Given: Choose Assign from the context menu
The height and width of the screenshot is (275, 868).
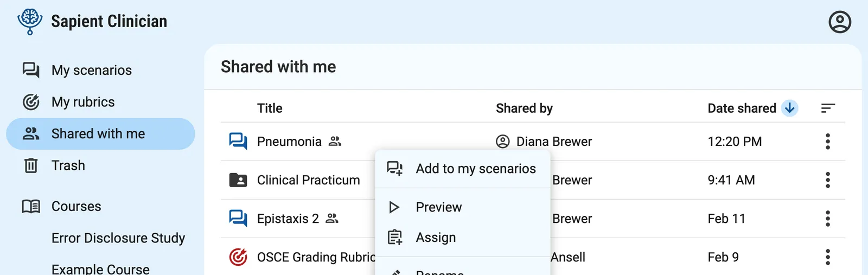Looking at the screenshot, I should tap(436, 238).
